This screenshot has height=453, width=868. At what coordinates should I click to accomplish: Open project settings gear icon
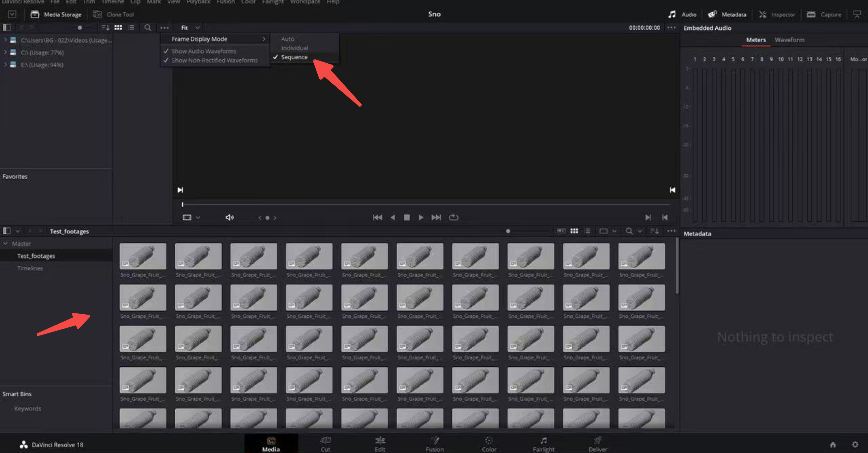[855, 445]
